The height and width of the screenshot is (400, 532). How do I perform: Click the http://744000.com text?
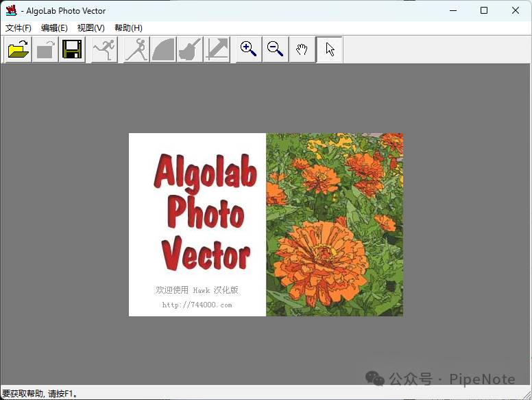point(197,305)
